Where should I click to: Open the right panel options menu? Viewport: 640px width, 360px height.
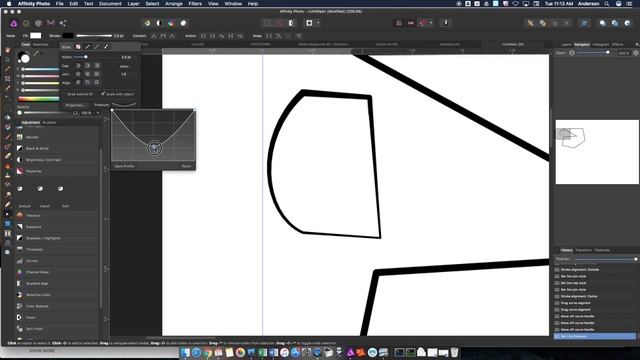(x=637, y=44)
